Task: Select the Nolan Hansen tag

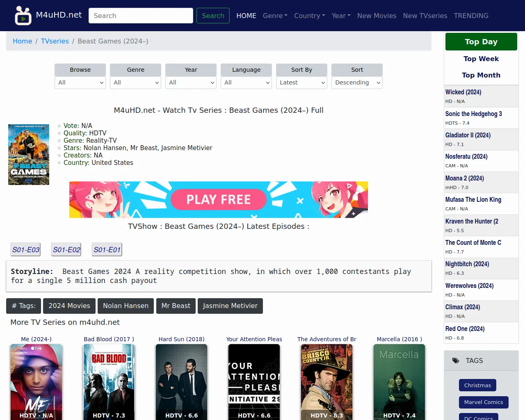Action: coord(126,306)
